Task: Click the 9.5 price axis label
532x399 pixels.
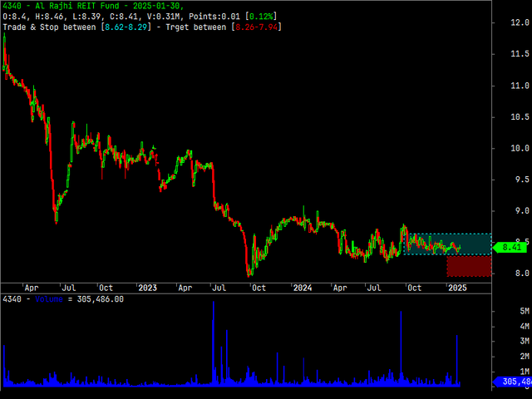Action: [522, 180]
